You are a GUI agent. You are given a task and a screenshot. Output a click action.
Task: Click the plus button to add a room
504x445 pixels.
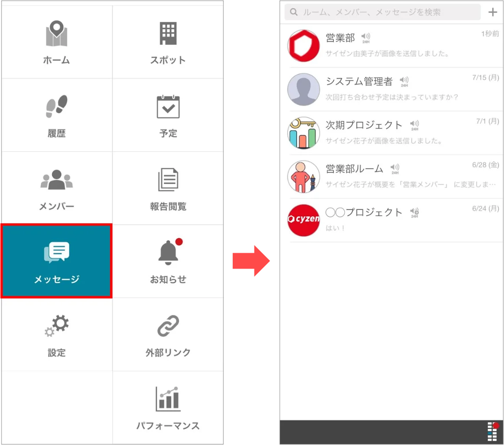[492, 12]
